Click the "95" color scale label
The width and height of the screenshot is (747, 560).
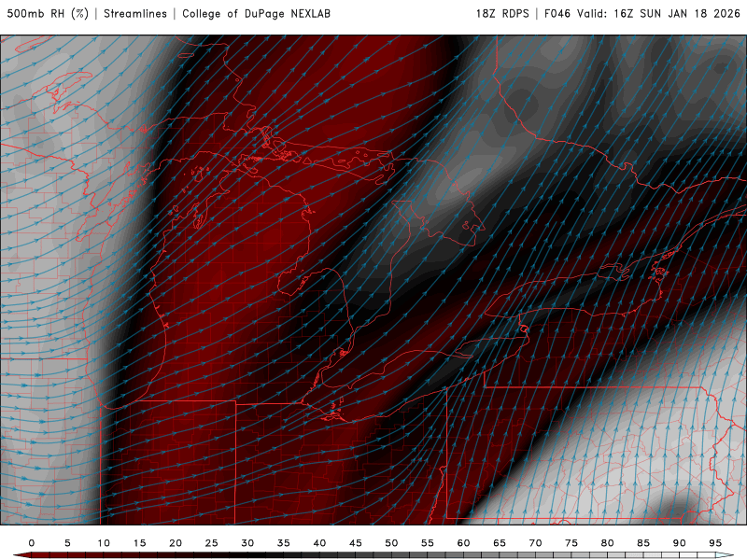(715, 543)
